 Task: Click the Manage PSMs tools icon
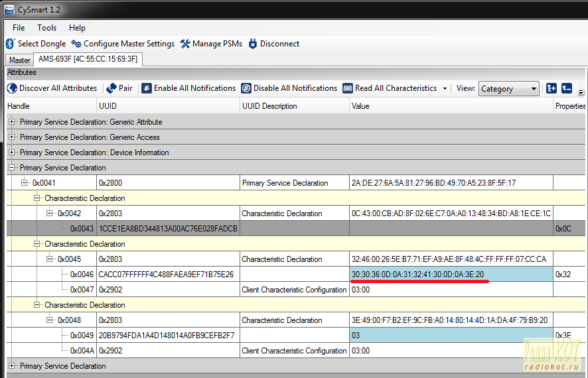tap(185, 44)
